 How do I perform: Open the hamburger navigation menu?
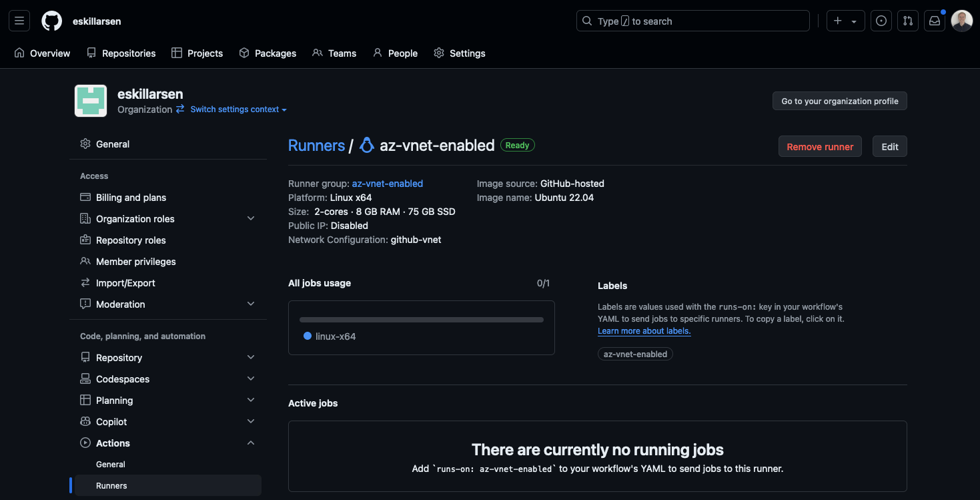point(19,21)
